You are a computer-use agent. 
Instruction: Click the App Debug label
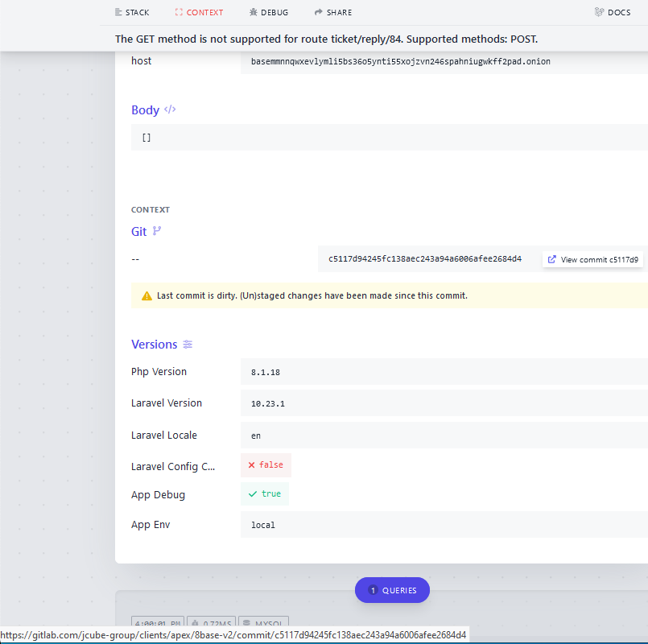pyautogui.click(x=158, y=495)
